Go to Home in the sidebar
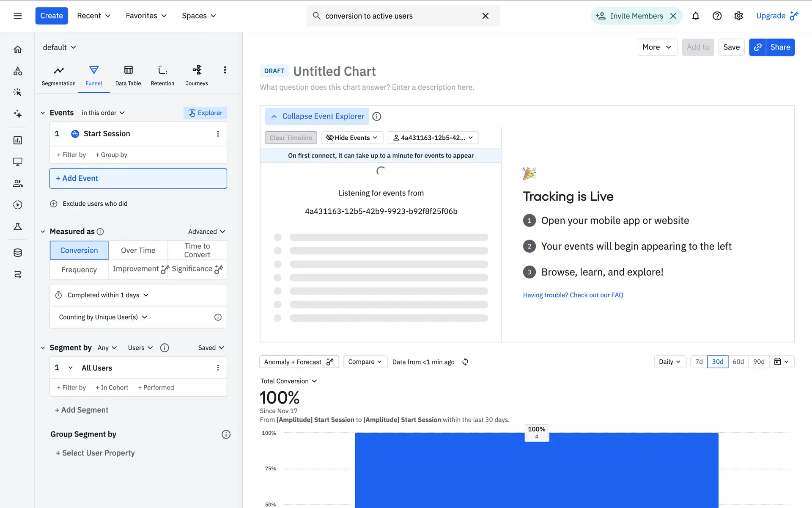The image size is (812, 508). coord(18,50)
